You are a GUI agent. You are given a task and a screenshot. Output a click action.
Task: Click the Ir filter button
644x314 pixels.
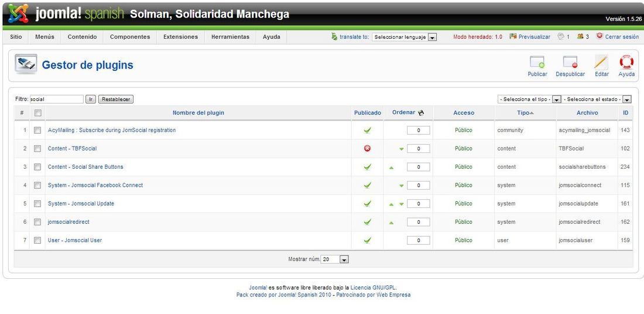coord(91,100)
